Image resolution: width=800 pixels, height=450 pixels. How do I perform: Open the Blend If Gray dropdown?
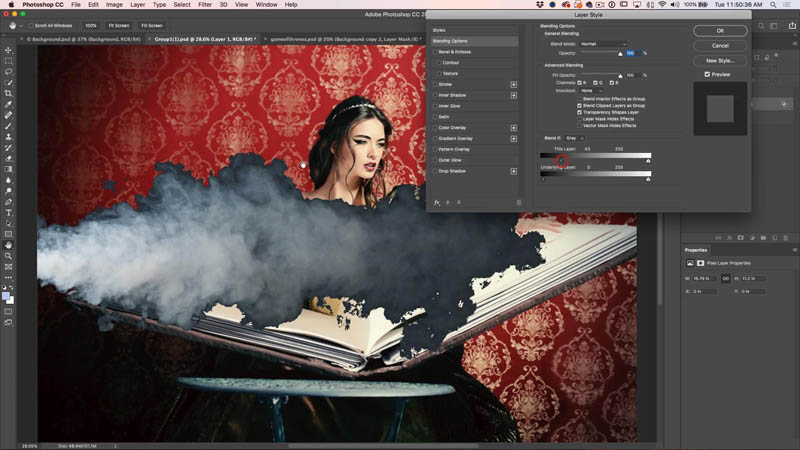pos(574,138)
